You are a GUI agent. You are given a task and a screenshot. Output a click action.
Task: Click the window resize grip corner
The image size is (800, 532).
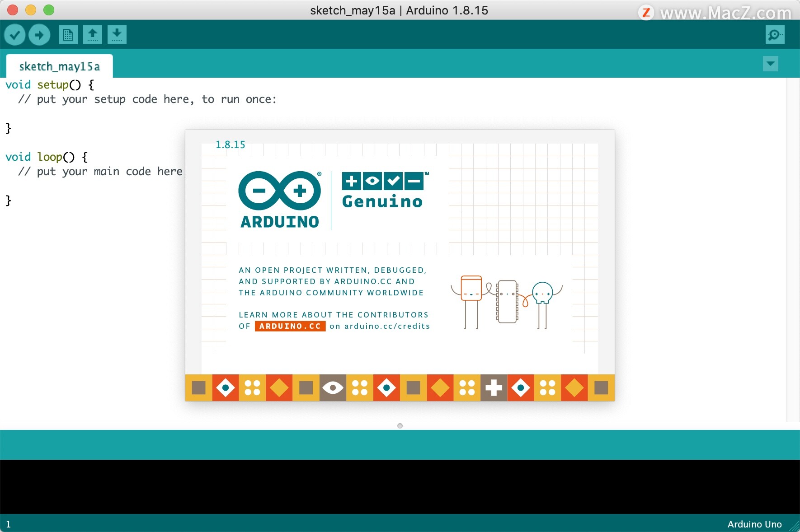click(794, 526)
